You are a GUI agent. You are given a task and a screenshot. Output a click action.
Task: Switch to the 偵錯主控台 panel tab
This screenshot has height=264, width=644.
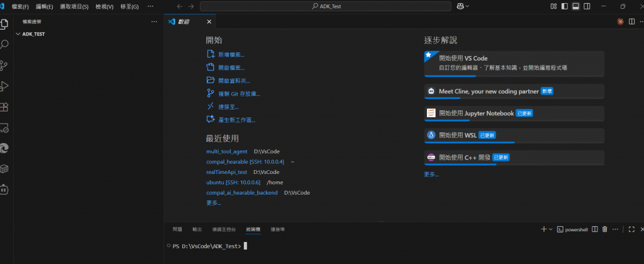[x=224, y=229]
